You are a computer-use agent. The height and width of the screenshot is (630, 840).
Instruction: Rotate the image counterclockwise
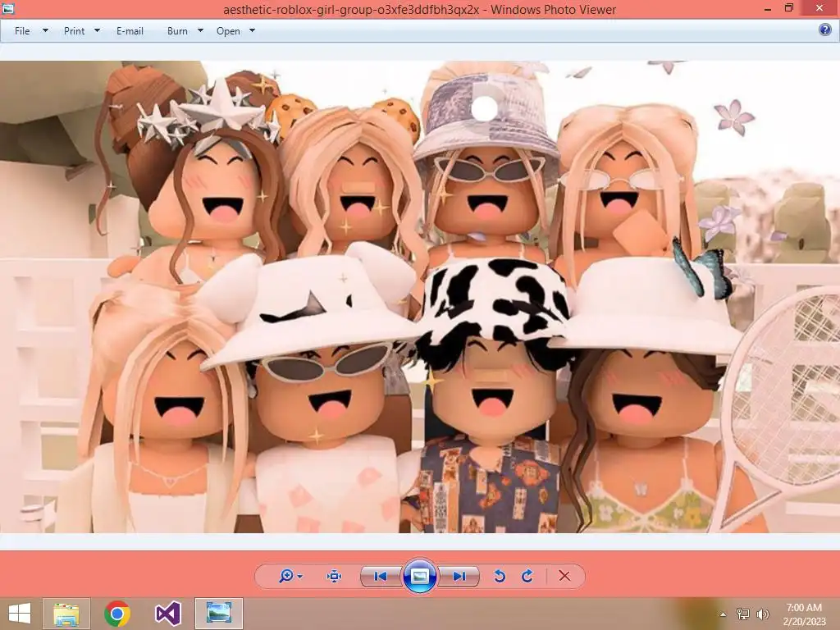500,577
